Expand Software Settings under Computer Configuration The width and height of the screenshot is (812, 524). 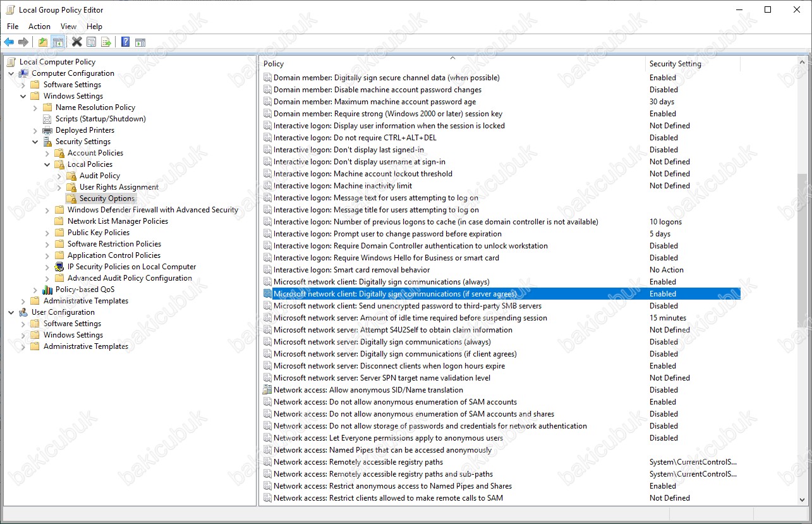[23, 85]
